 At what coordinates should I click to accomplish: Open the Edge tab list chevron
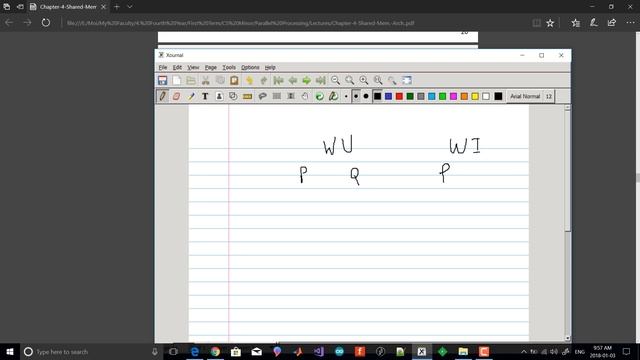click(130, 7)
